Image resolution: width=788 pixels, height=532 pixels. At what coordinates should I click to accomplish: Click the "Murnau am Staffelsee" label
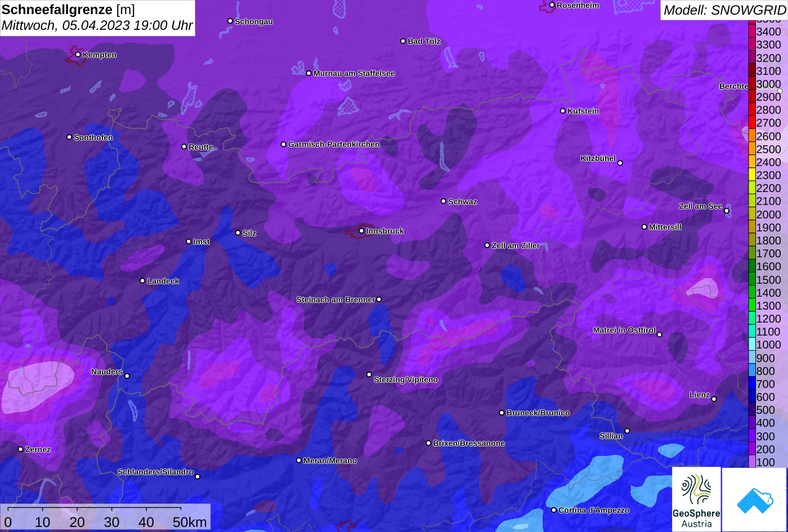[354, 73]
